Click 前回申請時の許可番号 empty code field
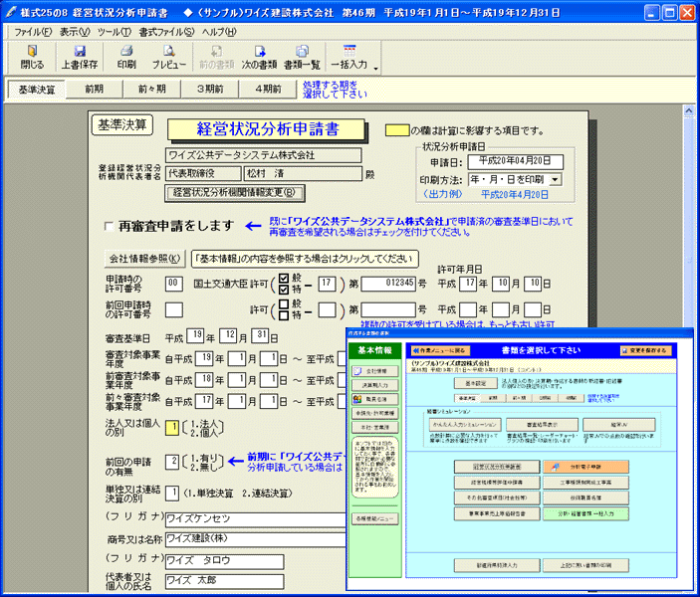The height and width of the screenshot is (597, 700). (x=173, y=309)
